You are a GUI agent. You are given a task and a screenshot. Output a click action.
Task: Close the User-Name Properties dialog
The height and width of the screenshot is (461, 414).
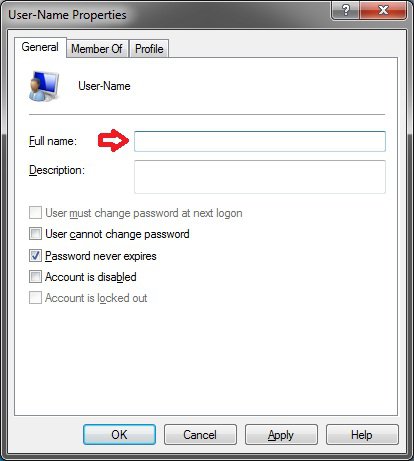[x=383, y=10]
